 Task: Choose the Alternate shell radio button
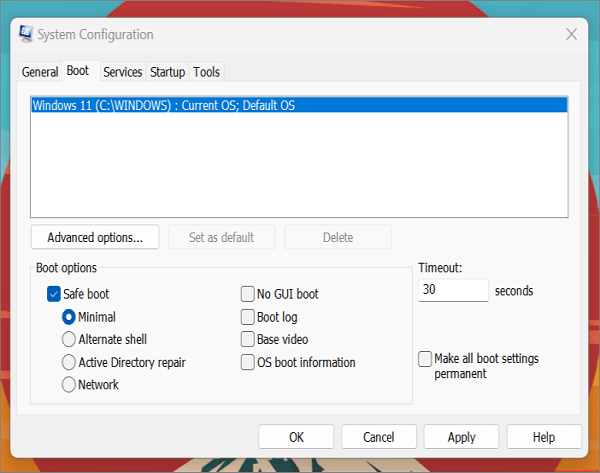point(68,339)
